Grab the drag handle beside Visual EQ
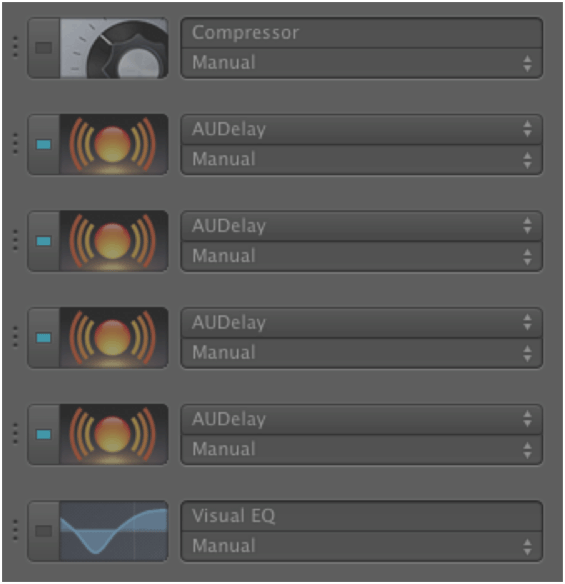This screenshot has width=565, height=584. [x=15, y=530]
